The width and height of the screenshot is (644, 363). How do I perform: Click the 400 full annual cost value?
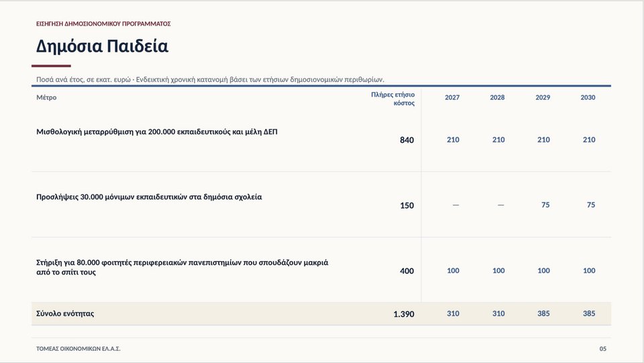407,271
